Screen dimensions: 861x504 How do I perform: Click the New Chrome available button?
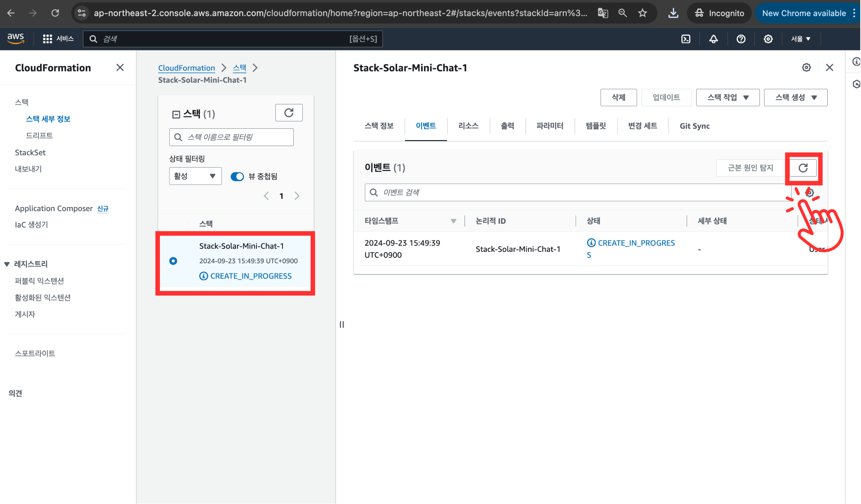click(805, 13)
